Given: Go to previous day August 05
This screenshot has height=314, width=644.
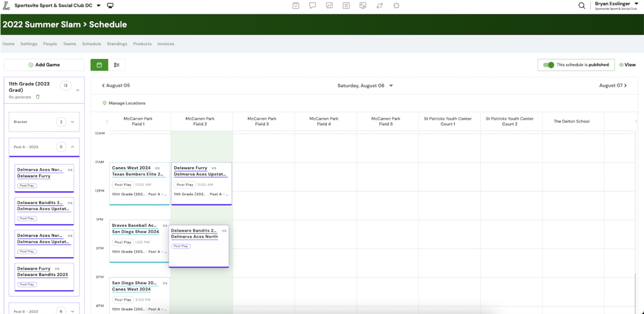Looking at the screenshot, I should tap(116, 86).
